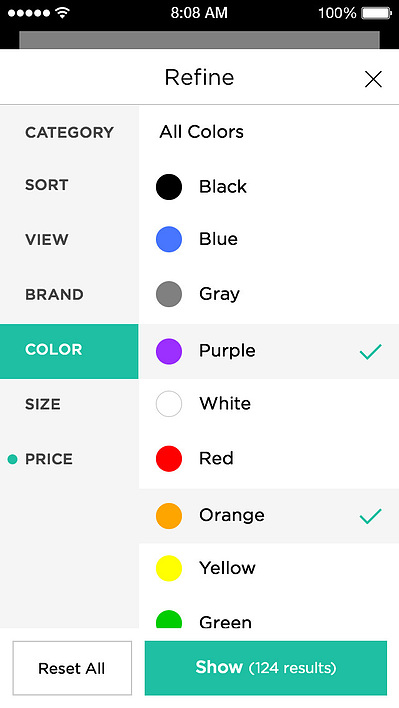Select the All Colors option
The width and height of the screenshot is (399, 708).
tap(201, 132)
